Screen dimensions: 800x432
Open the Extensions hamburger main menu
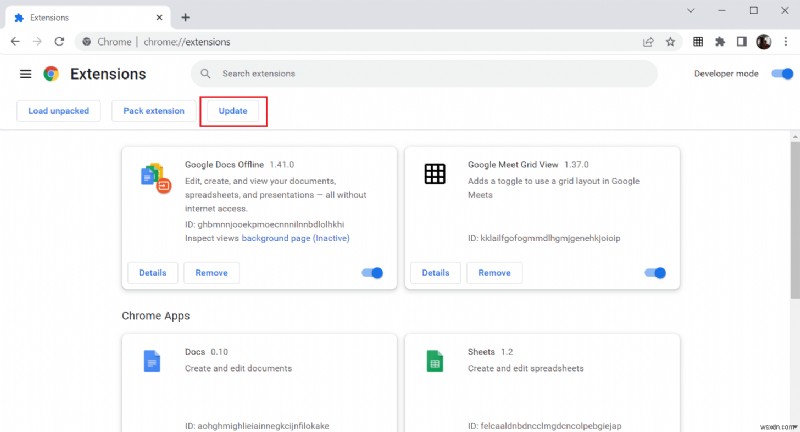point(26,74)
